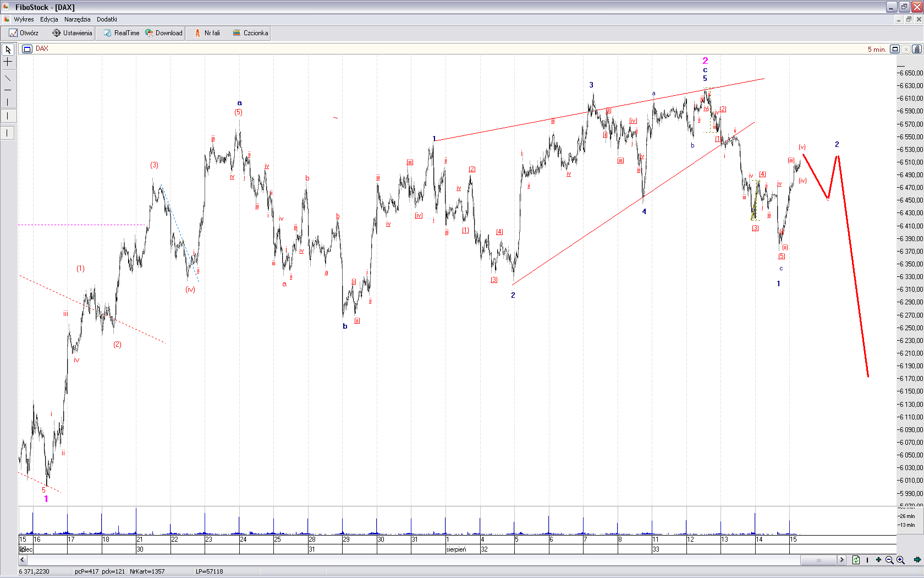
Task: Toggle the paperclip attach button
Action: point(917,49)
